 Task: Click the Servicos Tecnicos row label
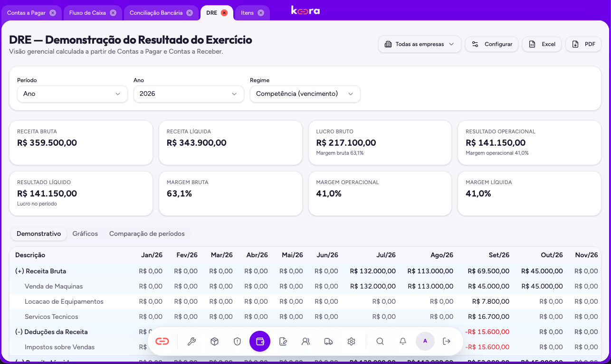click(51, 317)
